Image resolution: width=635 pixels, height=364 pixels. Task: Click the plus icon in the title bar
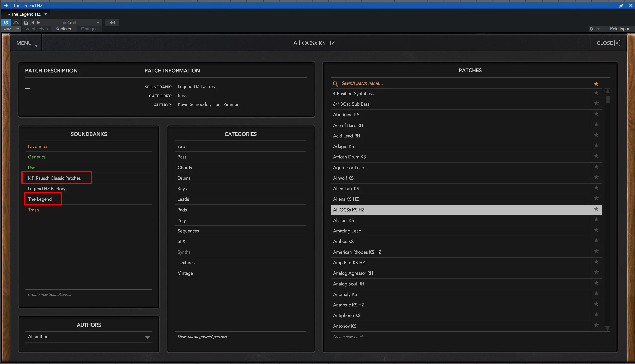6,5
